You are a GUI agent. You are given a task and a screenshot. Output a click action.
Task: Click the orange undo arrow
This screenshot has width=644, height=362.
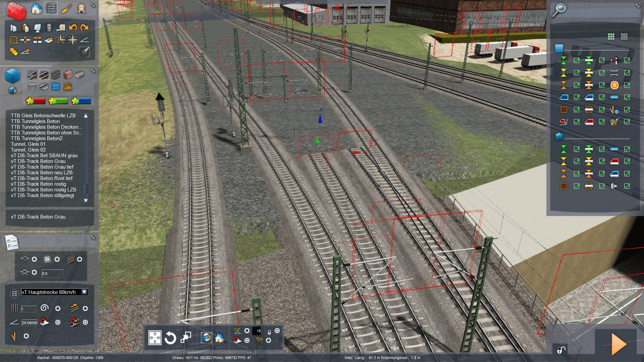73,28
